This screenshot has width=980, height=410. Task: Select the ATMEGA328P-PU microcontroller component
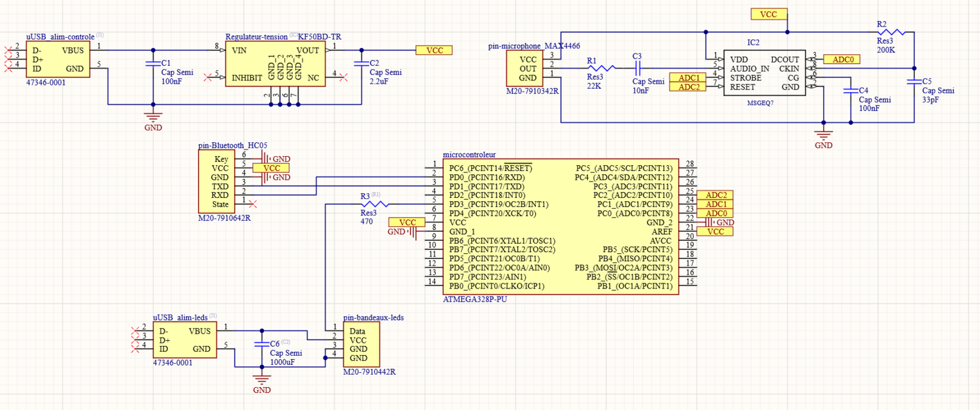[561, 227]
